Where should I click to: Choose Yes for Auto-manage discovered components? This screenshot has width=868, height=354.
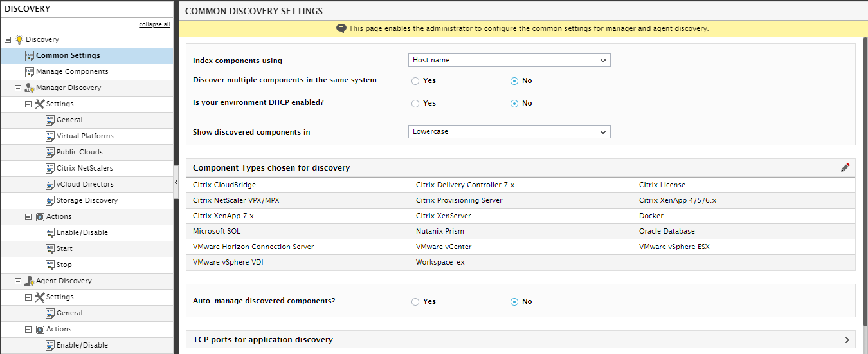click(415, 302)
